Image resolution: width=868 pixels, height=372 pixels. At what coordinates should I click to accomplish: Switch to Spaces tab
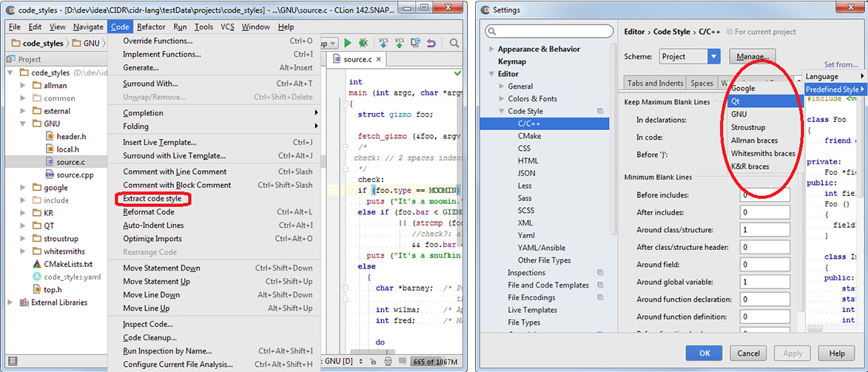click(x=702, y=83)
